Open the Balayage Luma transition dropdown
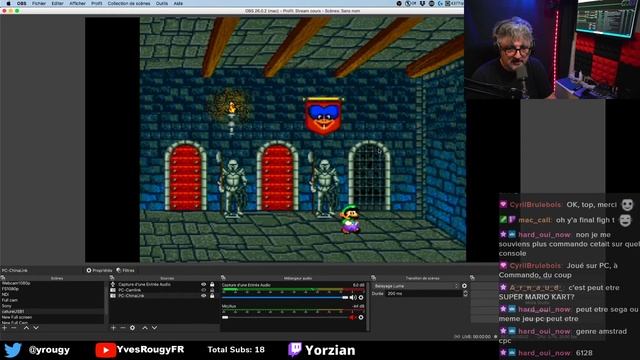 pos(416,286)
